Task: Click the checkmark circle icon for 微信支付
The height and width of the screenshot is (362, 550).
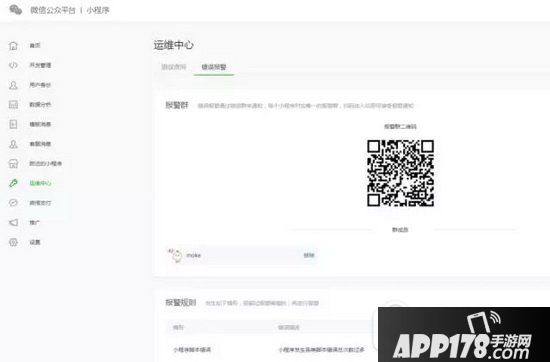Action: 13,203
